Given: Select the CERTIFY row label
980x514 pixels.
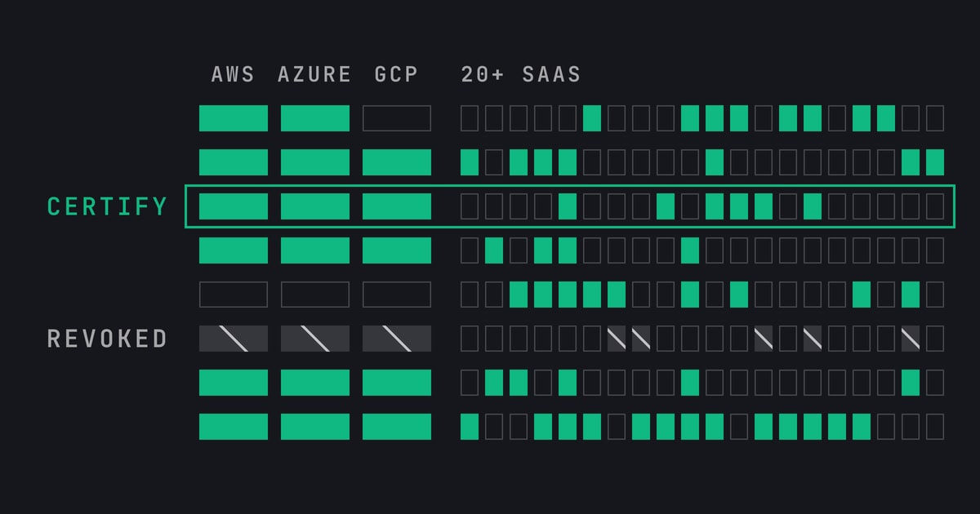Looking at the screenshot, I should pyautogui.click(x=108, y=206).
